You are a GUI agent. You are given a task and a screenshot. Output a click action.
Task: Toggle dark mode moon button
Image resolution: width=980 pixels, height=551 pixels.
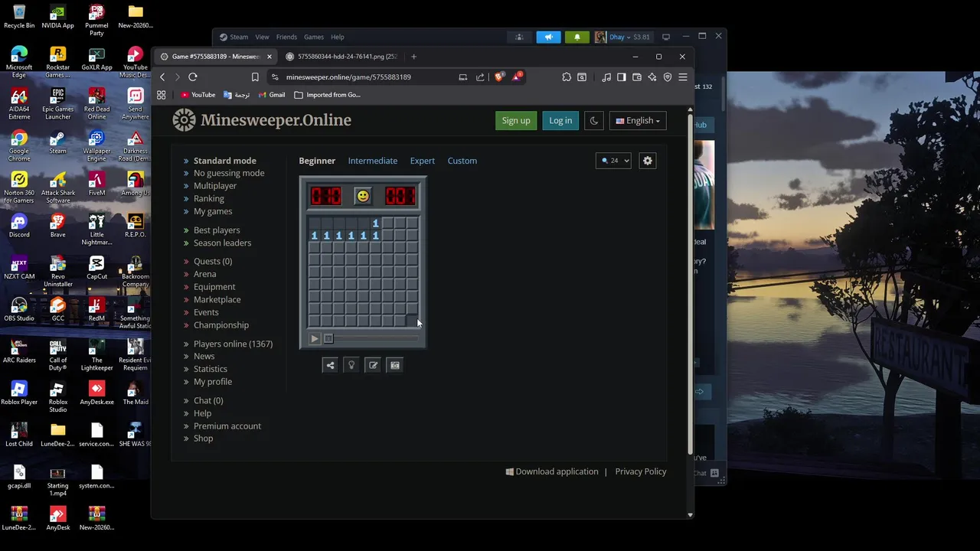593,121
